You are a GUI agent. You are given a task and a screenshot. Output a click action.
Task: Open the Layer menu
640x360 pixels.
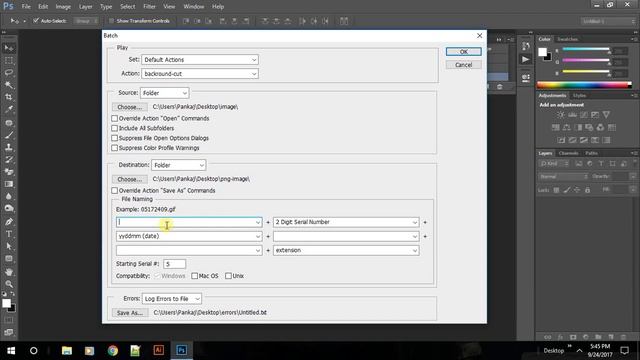point(85,7)
